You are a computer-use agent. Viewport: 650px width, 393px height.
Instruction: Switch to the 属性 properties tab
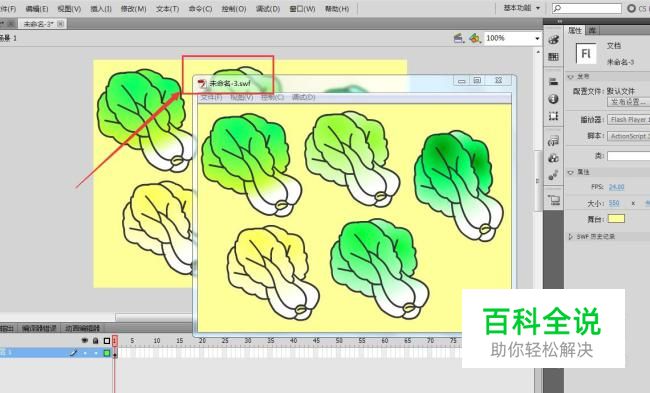pyautogui.click(x=575, y=30)
